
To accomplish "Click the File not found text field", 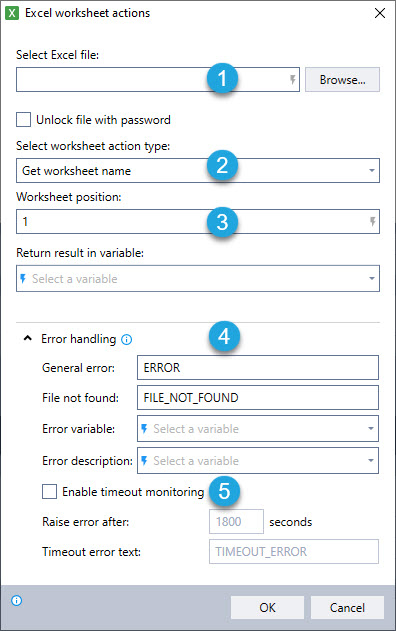I will pyautogui.click(x=258, y=398).
